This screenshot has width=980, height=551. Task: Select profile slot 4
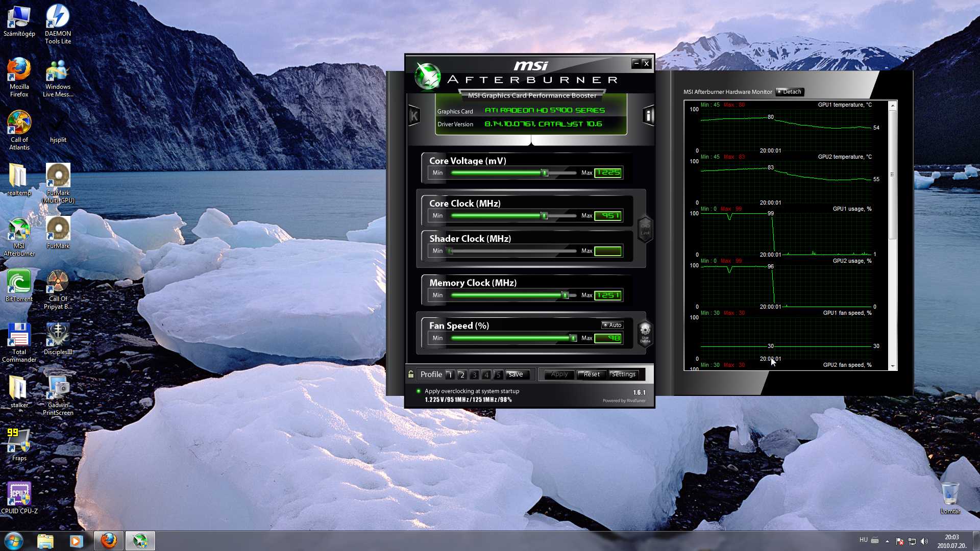pyautogui.click(x=486, y=375)
